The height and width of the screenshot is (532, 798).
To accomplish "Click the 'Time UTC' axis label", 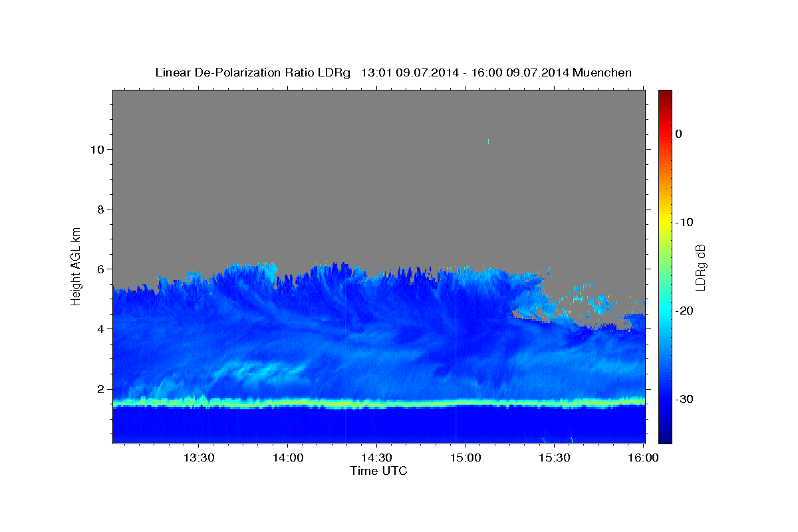I will pyautogui.click(x=378, y=471).
